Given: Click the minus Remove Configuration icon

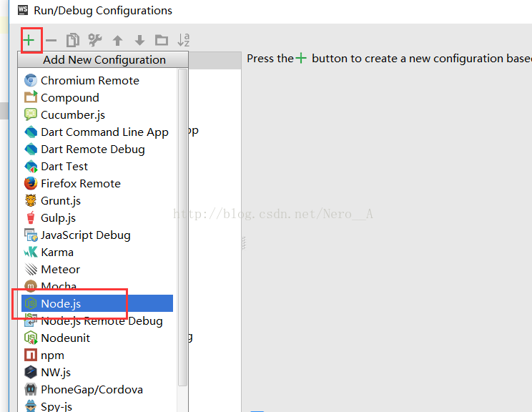Looking at the screenshot, I should tap(51, 40).
